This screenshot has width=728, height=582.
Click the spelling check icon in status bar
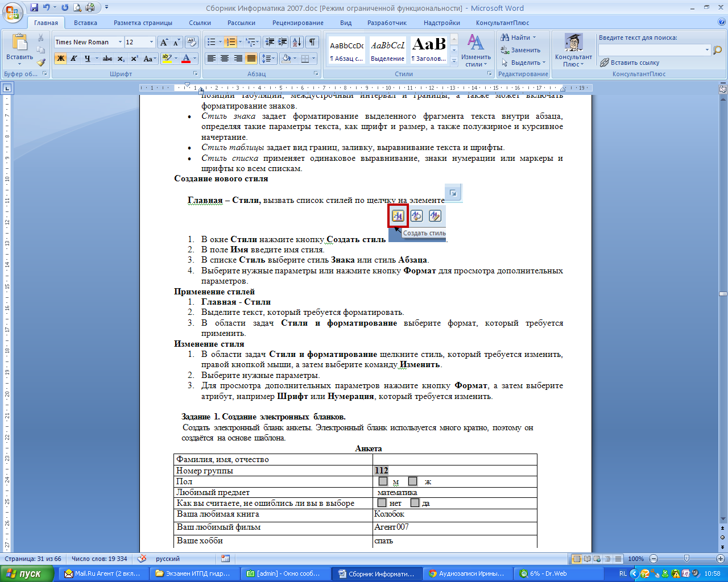tap(142, 559)
